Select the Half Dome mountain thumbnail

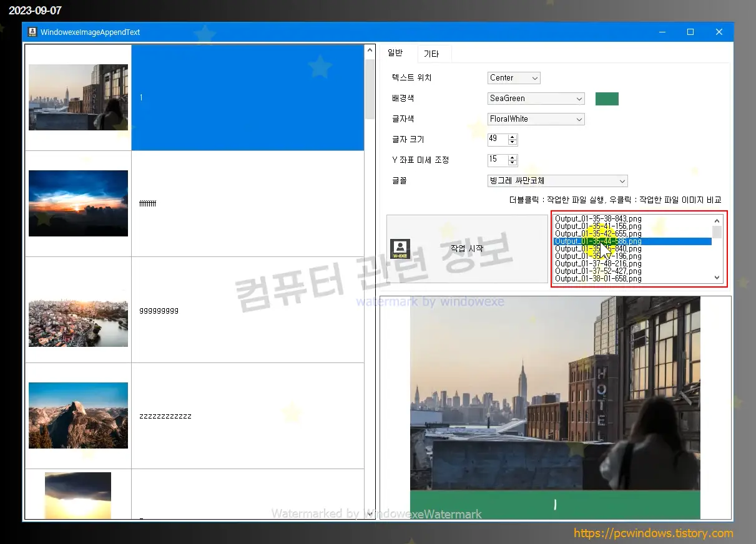[78, 415]
